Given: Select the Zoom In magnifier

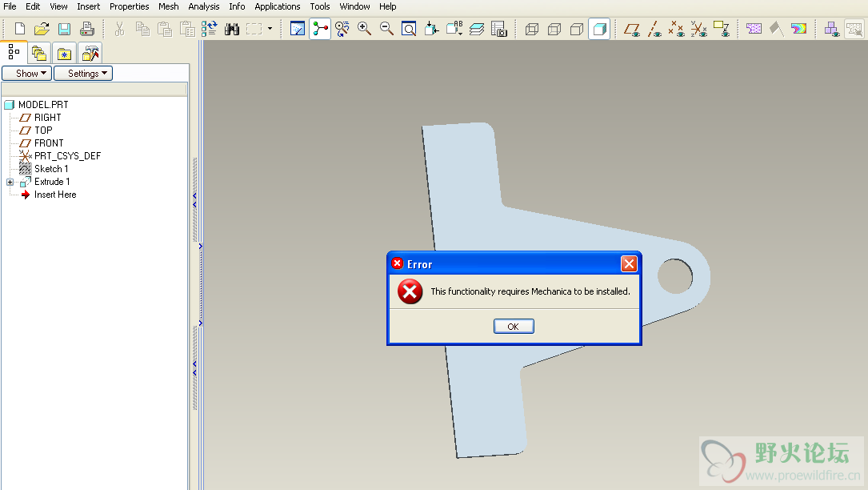Looking at the screenshot, I should coord(364,29).
